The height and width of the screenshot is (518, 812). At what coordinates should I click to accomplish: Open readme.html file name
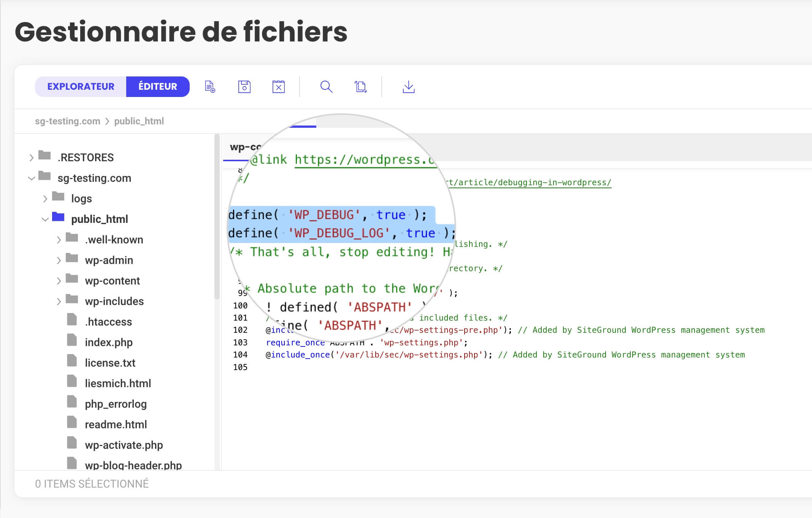pyautogui.click(x=116, y=424)
